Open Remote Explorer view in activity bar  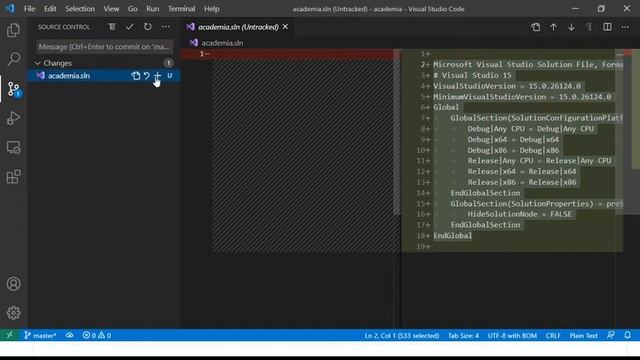tap(13, 147)
